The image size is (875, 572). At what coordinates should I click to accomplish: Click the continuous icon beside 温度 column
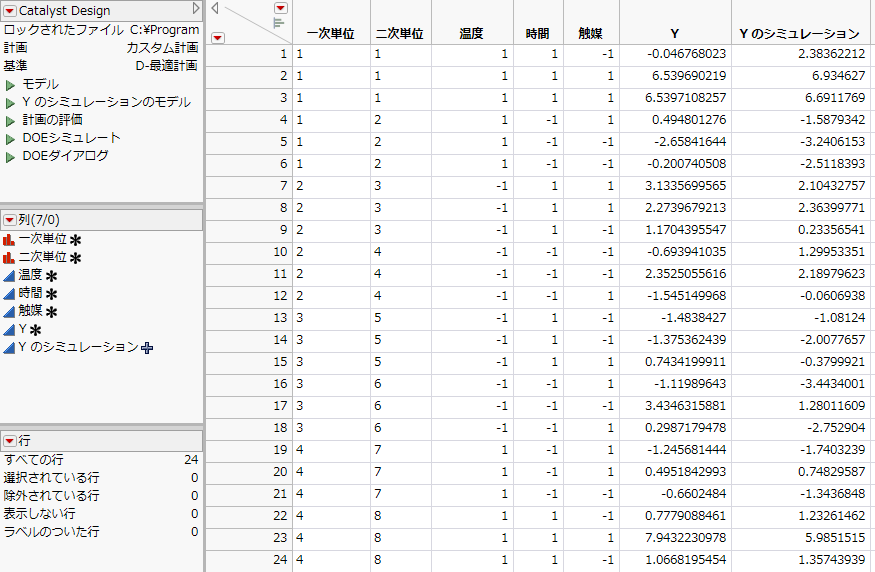(9, 276)
